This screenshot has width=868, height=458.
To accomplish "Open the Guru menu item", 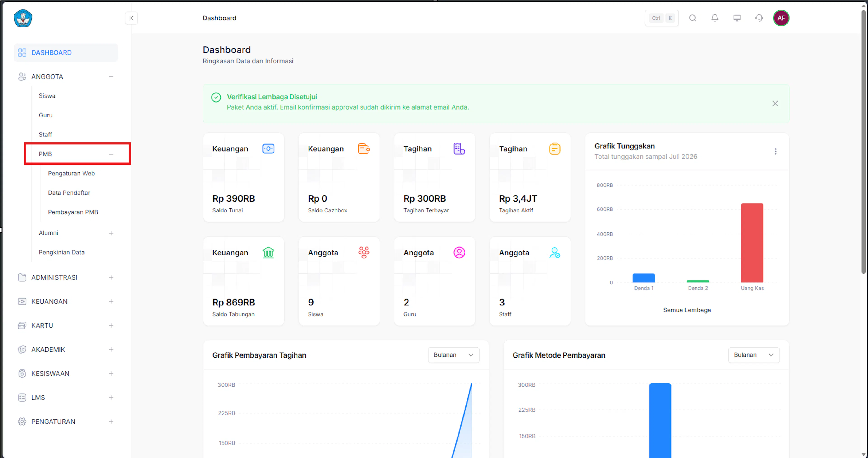I will [x=45, y=115].
